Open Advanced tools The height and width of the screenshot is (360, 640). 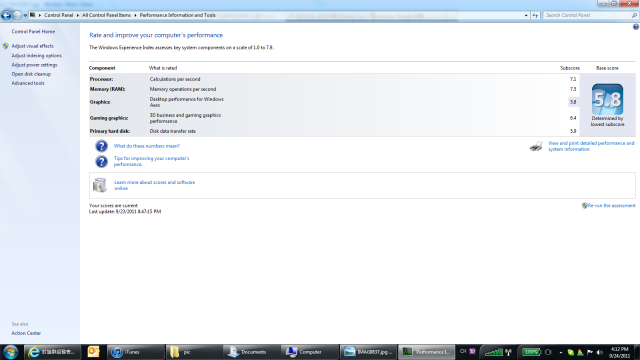[28, 83]
